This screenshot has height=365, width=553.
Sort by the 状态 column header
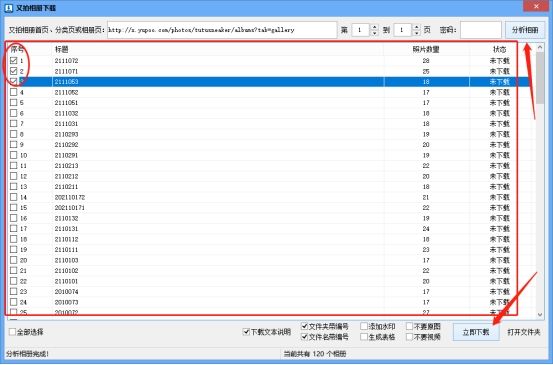pyautogui.click(x=499, y=49)
